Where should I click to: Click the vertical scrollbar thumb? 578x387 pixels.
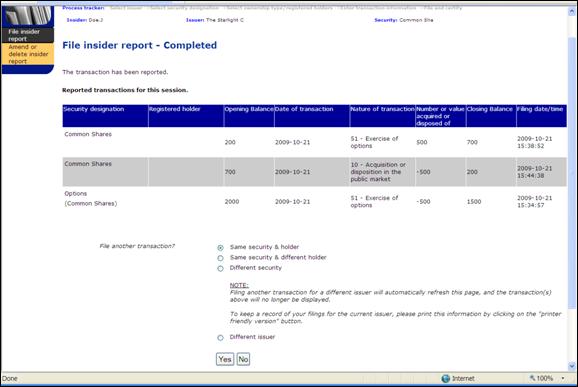tap(572, 173)
